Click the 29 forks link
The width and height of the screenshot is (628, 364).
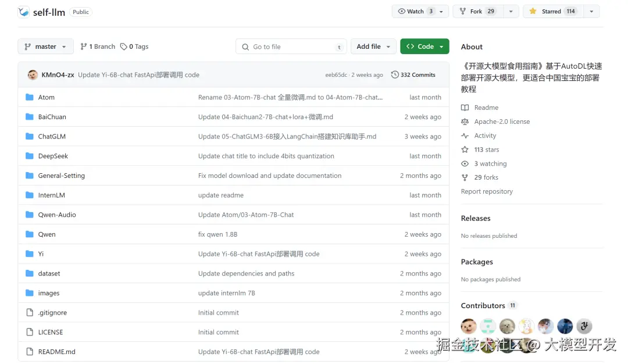pos(486,177)
